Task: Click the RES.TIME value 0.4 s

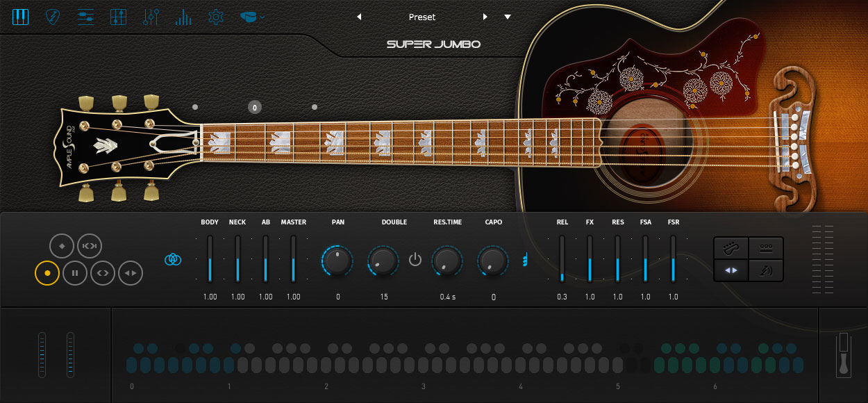Action: point(447,297)
